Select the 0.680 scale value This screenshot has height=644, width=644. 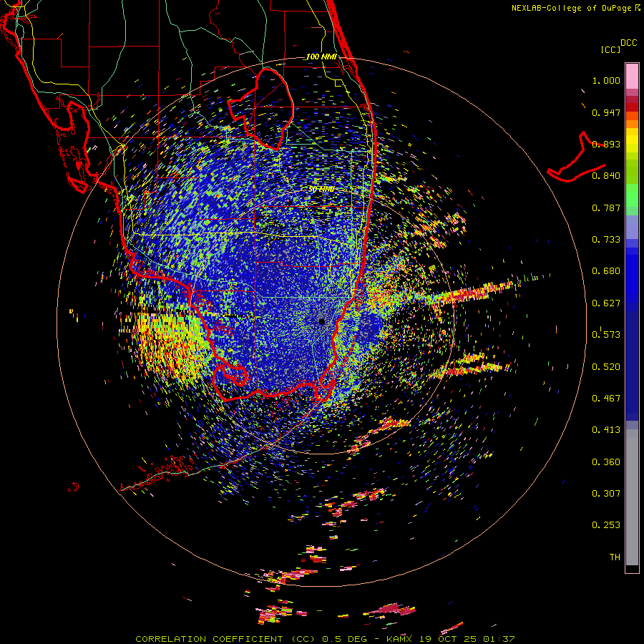click(606, 271)
